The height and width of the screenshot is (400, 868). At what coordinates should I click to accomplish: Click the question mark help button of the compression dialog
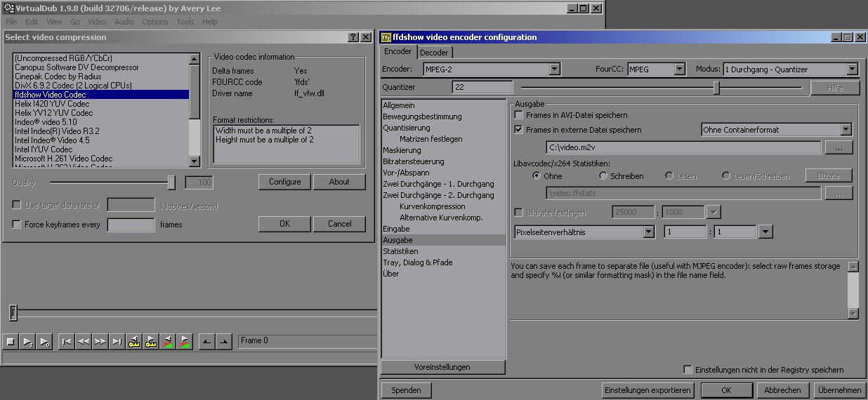[x=353, y=37]
